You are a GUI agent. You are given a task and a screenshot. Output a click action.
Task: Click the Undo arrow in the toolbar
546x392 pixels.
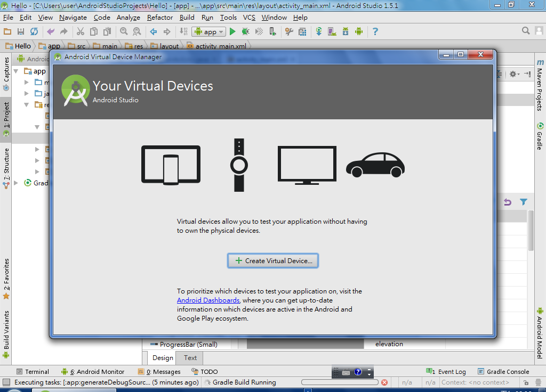[51, 31]
